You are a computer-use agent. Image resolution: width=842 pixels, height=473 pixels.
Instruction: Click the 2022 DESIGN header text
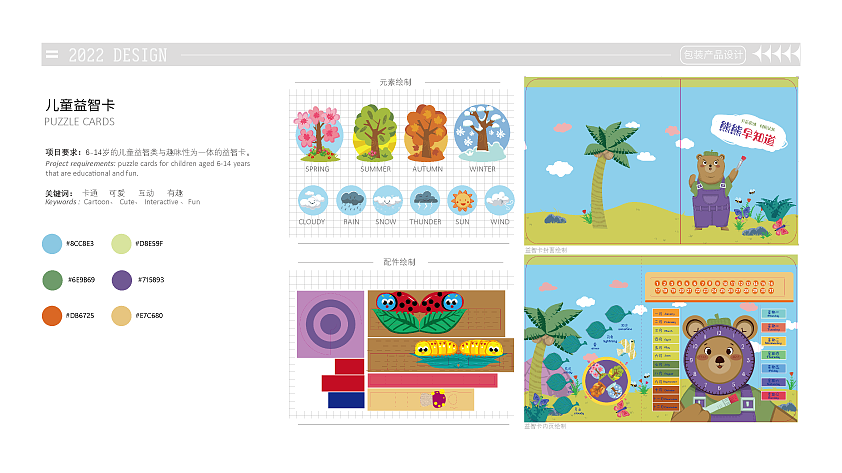click(118, 55)
